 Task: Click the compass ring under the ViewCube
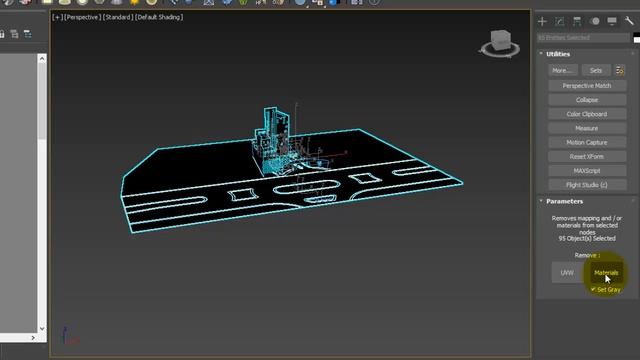(500, 52)
